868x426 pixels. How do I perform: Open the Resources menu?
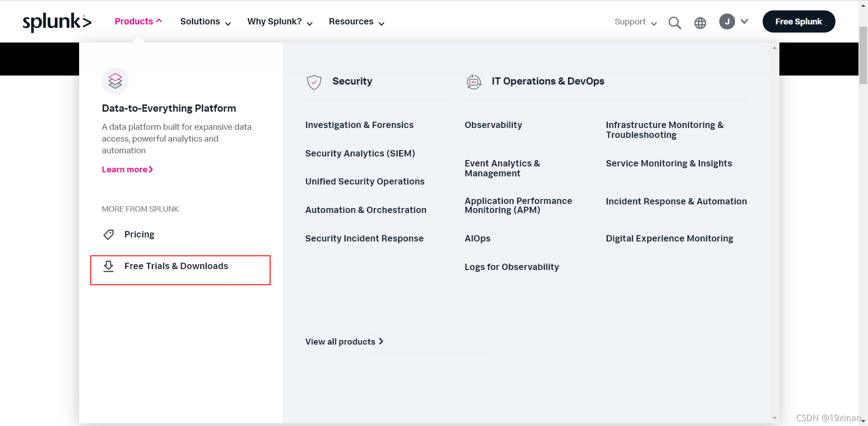click(x=357, y=22)
